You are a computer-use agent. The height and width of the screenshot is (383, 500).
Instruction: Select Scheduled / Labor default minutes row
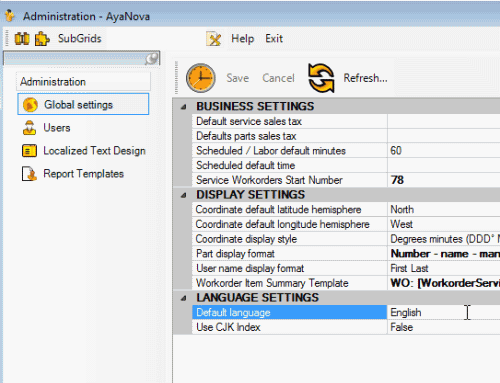tap(289, 151)
